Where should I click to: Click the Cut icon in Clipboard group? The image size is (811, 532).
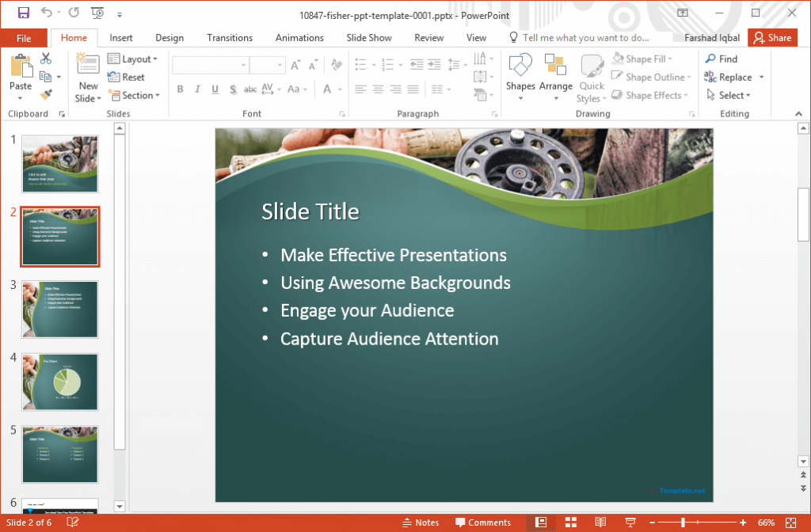[x=44, y=59]
